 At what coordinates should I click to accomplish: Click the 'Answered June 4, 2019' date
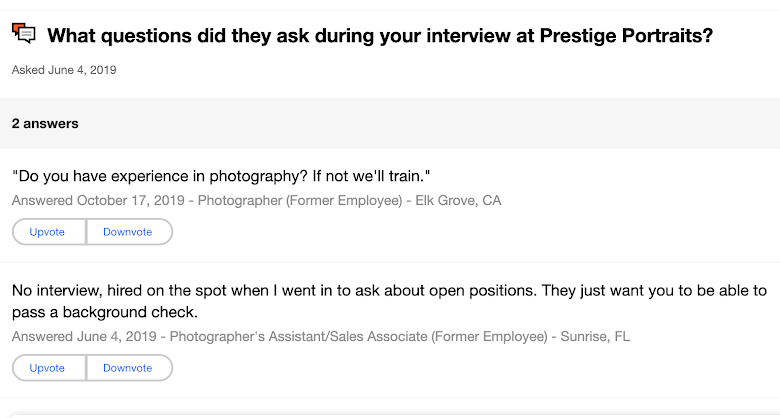coord(84,336)
